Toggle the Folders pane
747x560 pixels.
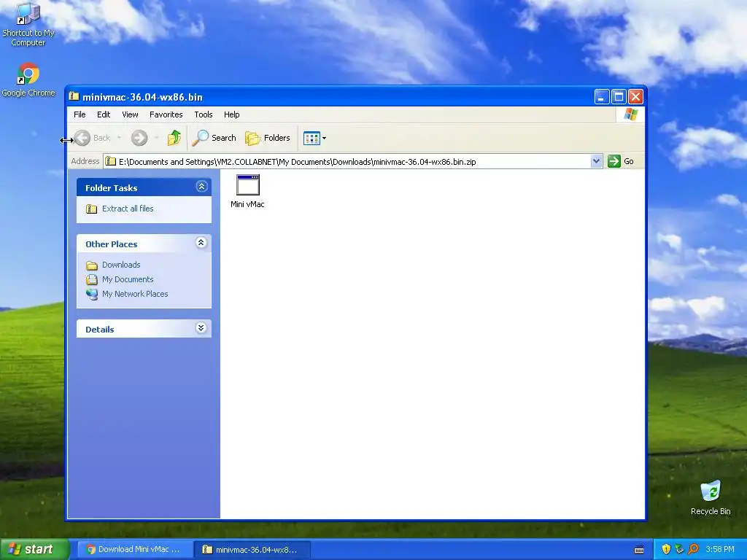[267, 138]
